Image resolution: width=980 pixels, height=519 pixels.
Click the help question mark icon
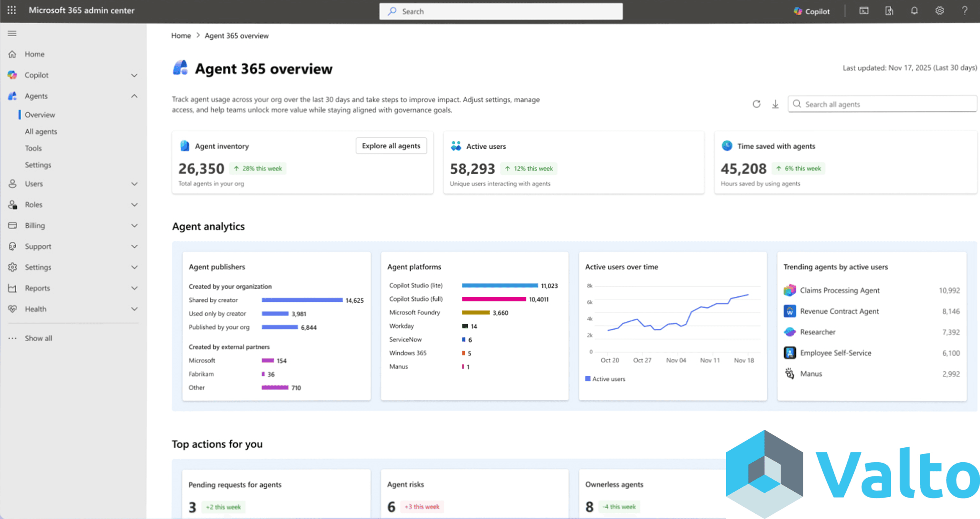(x=965, y=11)
